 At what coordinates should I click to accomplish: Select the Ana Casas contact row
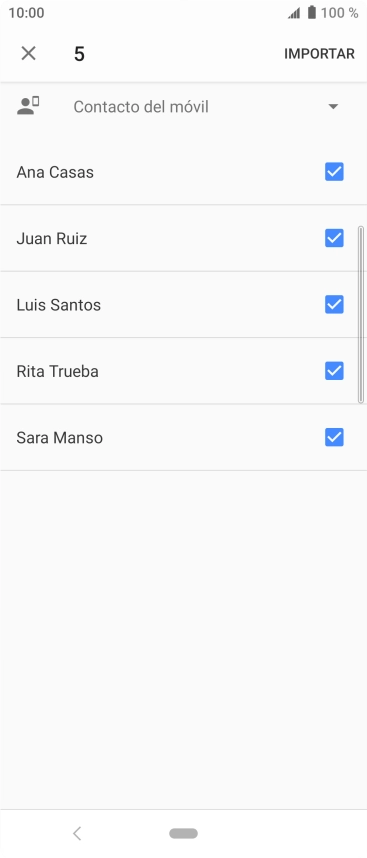(x=183, y=172)
